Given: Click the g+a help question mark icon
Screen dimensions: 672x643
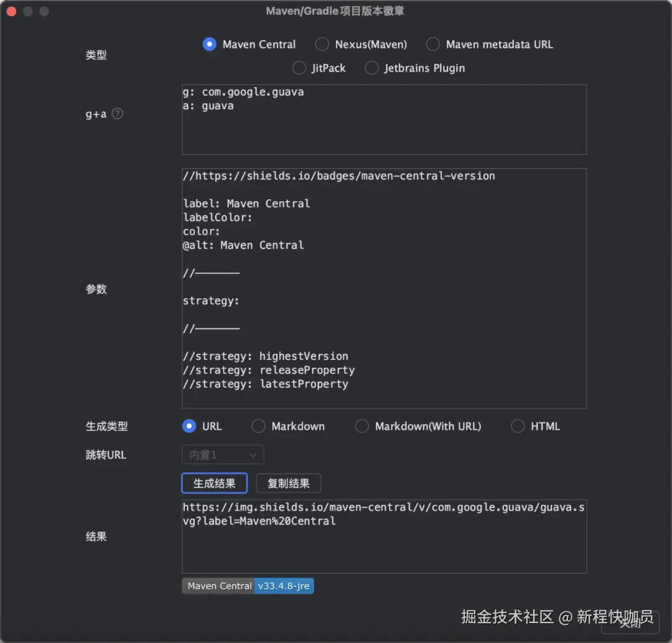Looking at the screenshot, I should (118, 113).
